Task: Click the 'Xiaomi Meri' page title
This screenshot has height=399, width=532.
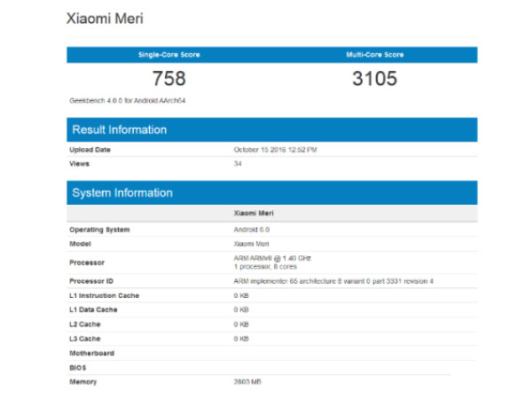Action: 105,19
